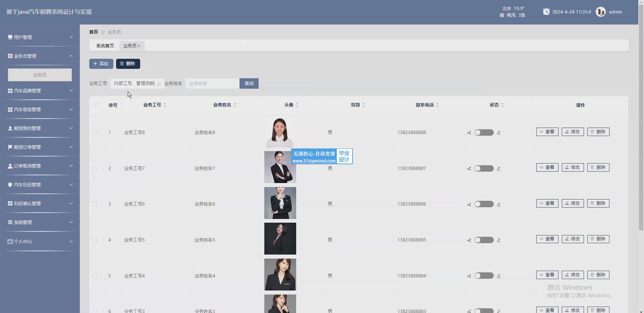Viewport: 644px width, 313px height.
Task: Check the checkbox for row 业务工号5
Action: (x=95, y=240)
